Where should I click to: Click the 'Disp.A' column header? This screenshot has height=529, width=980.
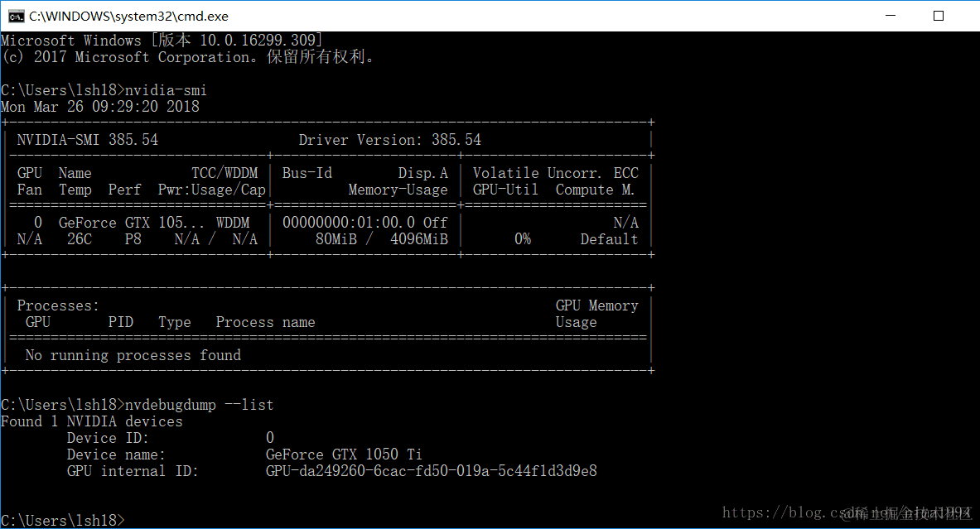423,173
